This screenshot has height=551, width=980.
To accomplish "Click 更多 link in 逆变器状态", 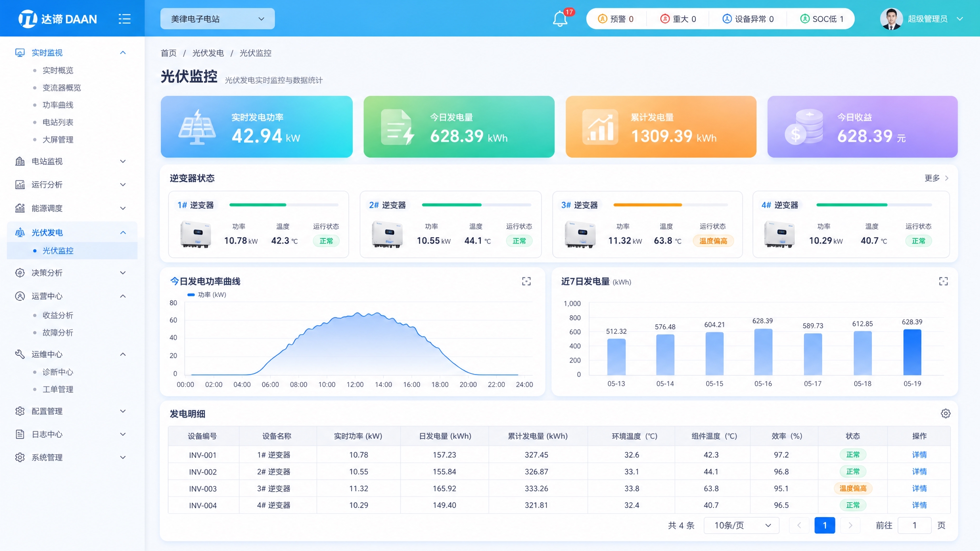I will pos(936,178).
